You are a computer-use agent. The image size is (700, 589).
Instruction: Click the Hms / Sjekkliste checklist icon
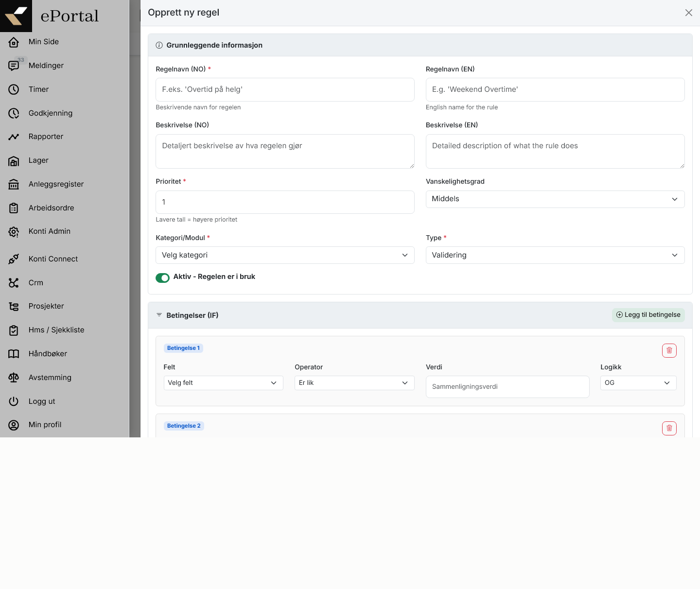(x=14, y=330)
